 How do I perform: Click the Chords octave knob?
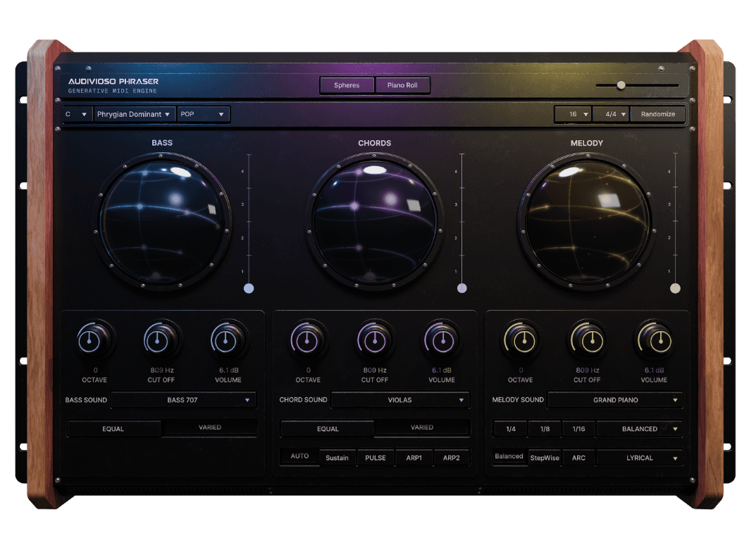[x=306, y=340]
